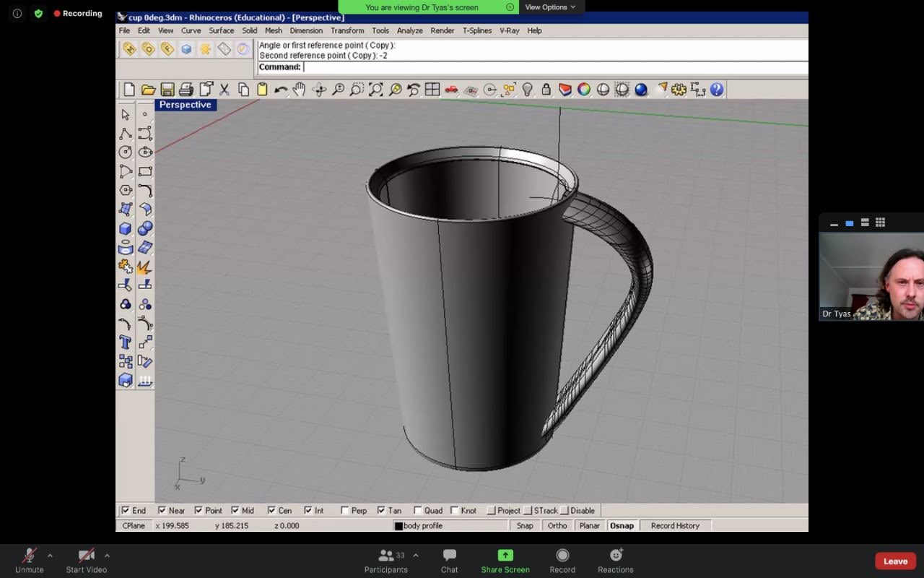
Task: Open the Surface menu
Action: click(x=221, y=30)
